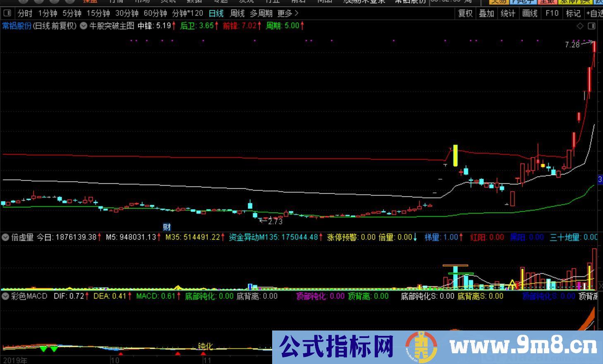The height and width of the screenshot is (364, 603).
Task: Select the 周线 weekly period tab
Action: point(237,14)
